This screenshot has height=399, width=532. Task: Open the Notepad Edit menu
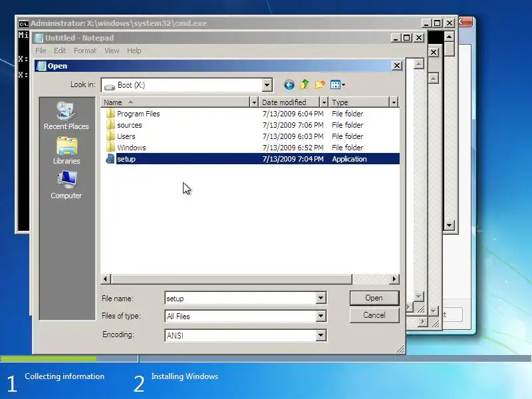tap(60, 51)
